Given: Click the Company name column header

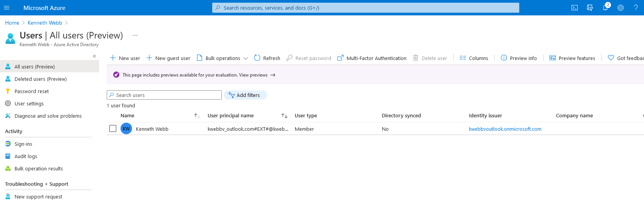Looking at the screenshot, I should (x=575, y=115).
